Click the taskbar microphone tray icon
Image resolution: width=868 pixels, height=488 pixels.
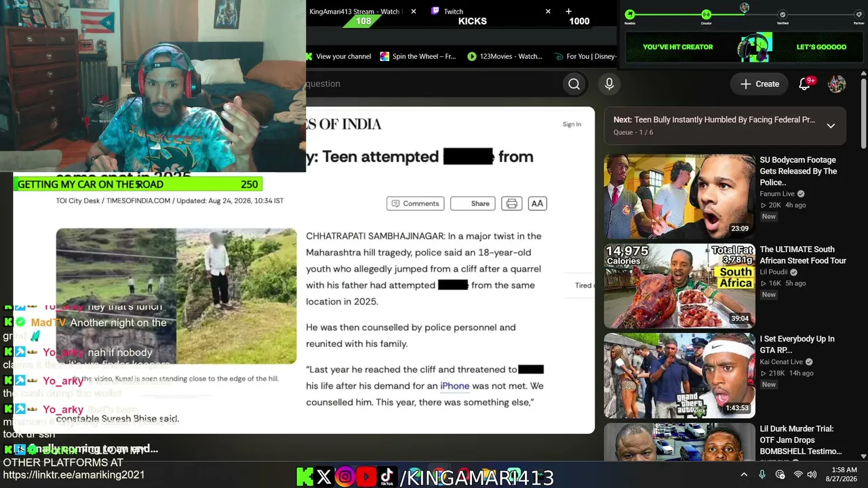[x=762, y=474]
